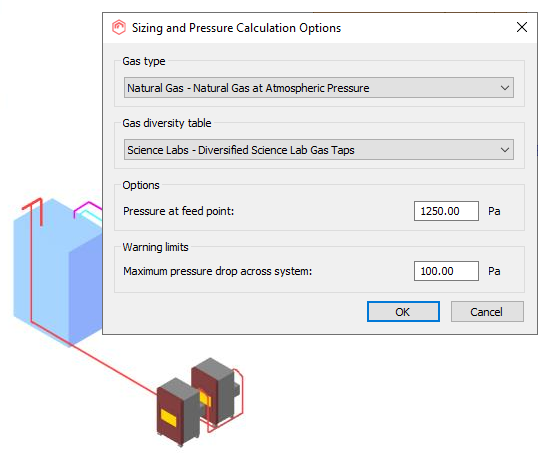Click the dialog title bar text
548x458 pixels.
(x=236, y=28)
